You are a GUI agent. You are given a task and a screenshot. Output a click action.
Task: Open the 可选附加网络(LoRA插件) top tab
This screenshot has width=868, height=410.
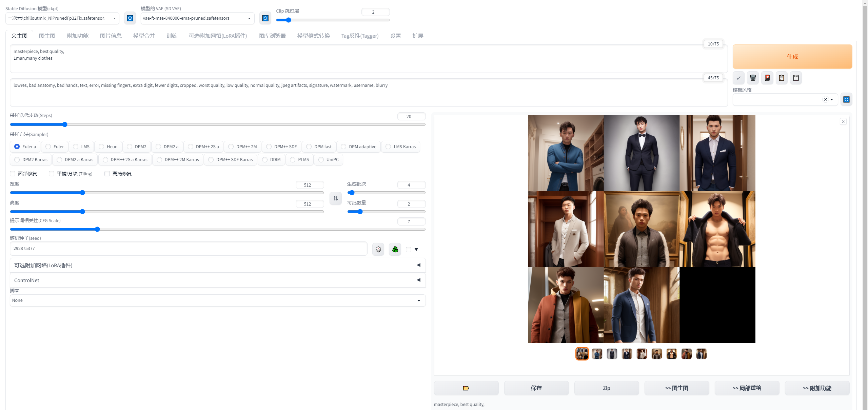click(218, 36)
